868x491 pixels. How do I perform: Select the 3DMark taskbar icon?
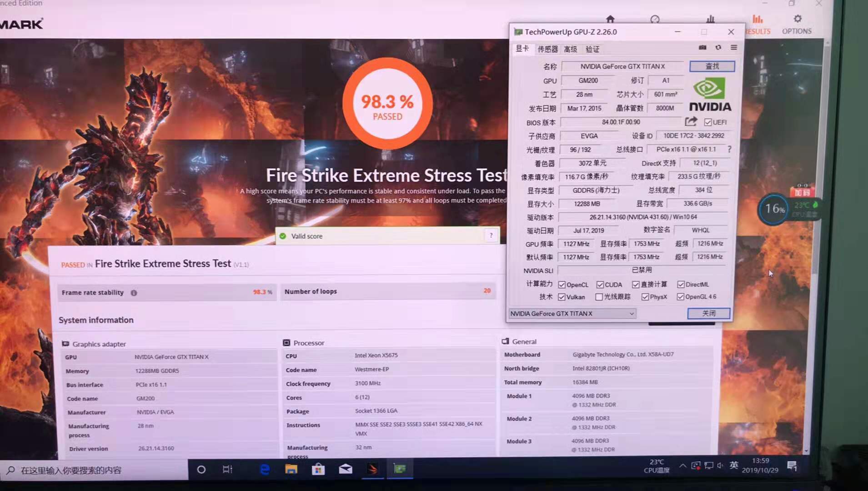click(x=372, y=469)
